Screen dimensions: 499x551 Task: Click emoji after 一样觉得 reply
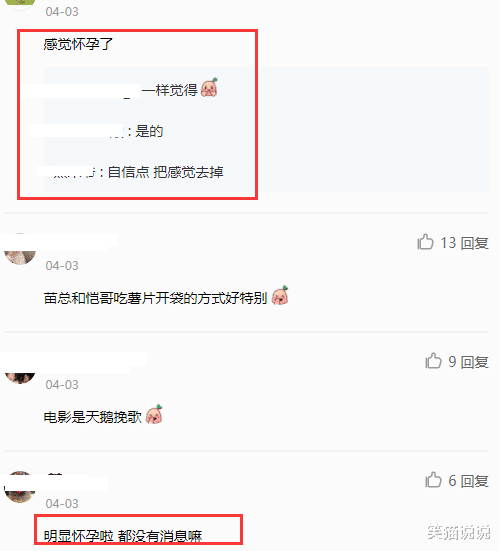pos(209,87)
